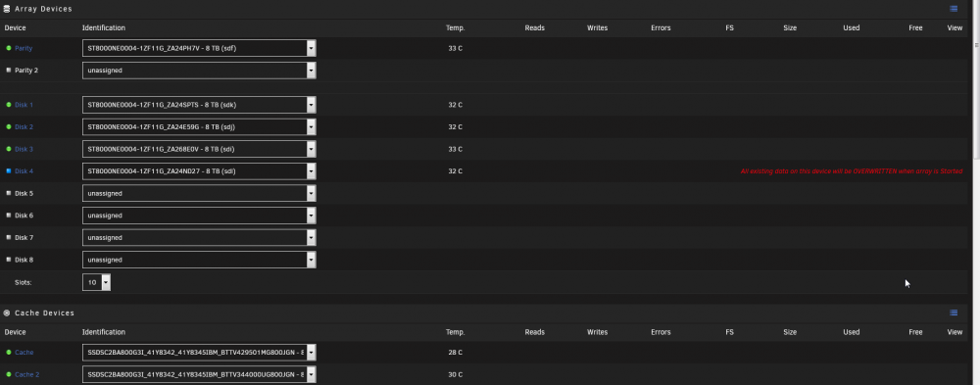Click Disk 1 temperature 32 C

[x=455, y=105]
